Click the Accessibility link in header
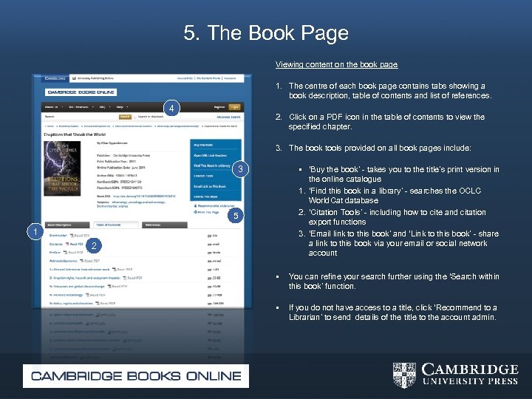 (x=185, y=78)
